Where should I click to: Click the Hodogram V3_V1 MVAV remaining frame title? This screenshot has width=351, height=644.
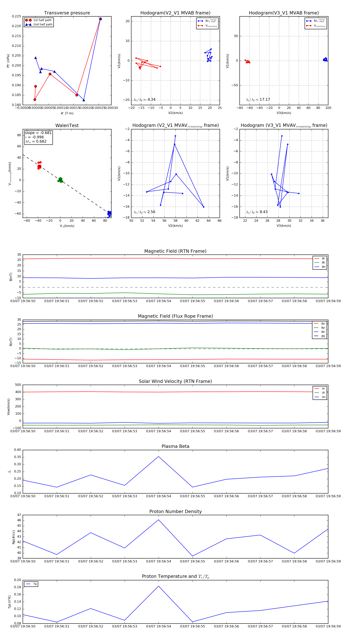tap(284, 125)
